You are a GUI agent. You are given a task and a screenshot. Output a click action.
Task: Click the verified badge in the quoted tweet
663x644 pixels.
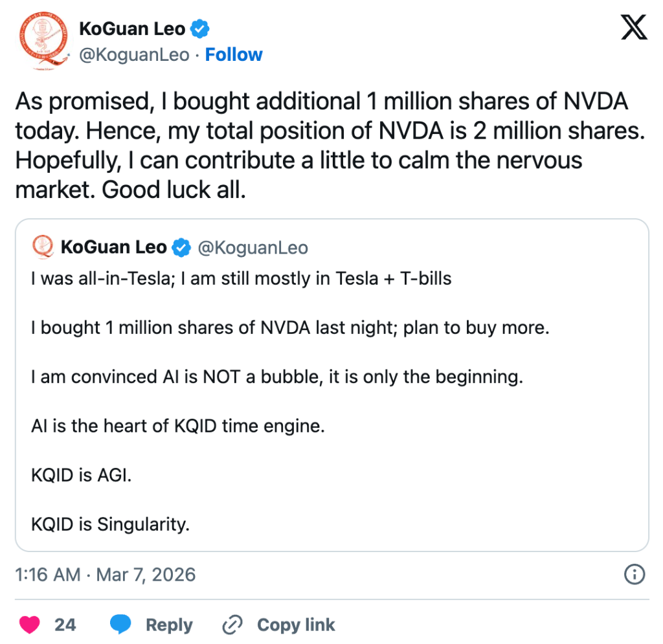(181, 248)
